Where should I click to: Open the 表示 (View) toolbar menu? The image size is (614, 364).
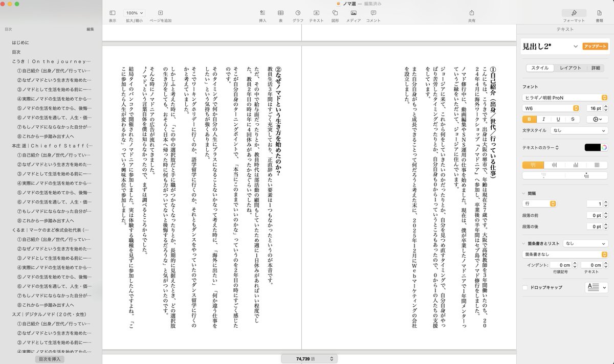coord(112,13)
